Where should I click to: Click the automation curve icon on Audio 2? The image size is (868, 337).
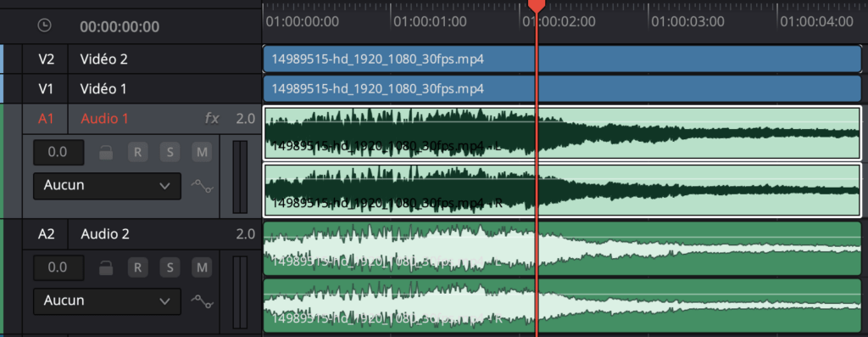tap(202, 301)
